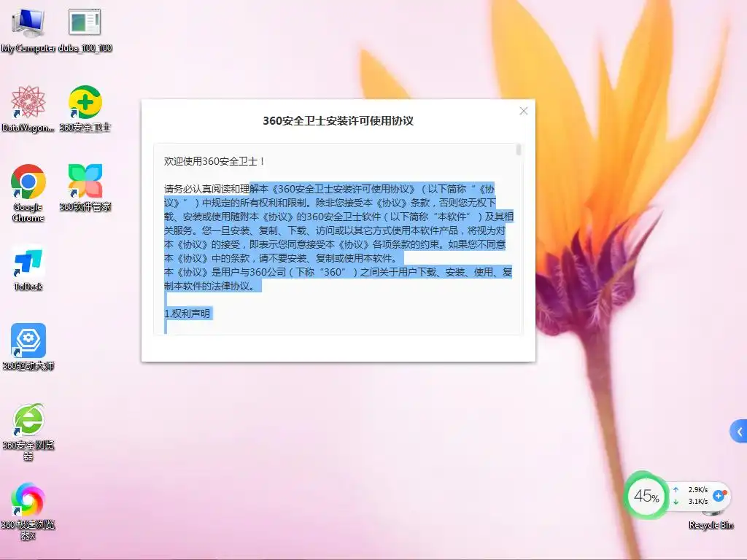Select the 360极速浏览器X desktop shortcut

28,511
